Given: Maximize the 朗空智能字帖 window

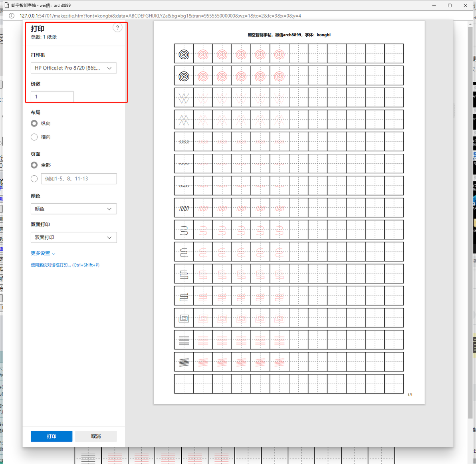Looking at the screenshot, I should pyautogui.click(x=450, y=6).
